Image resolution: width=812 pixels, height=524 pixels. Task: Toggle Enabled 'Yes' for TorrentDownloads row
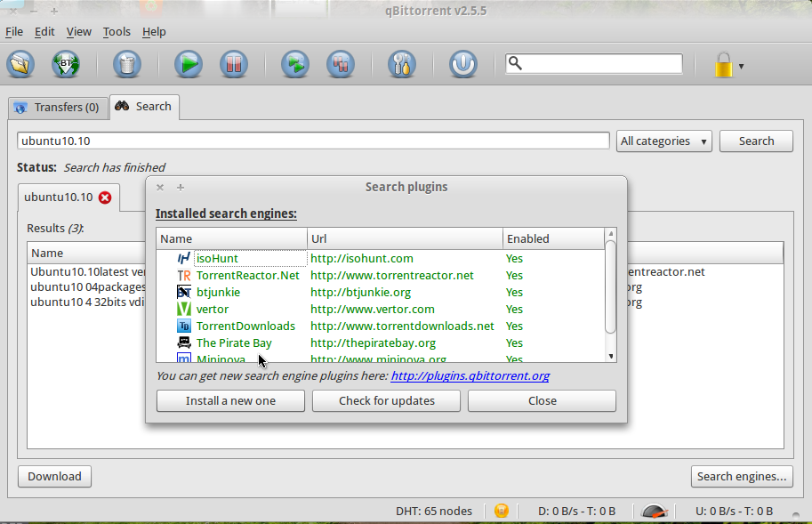514,326
